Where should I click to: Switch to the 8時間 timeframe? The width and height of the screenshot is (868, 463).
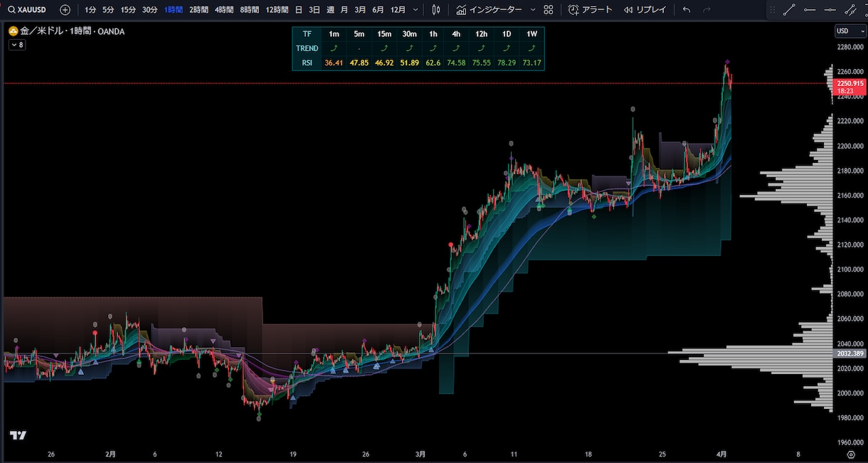250,10
